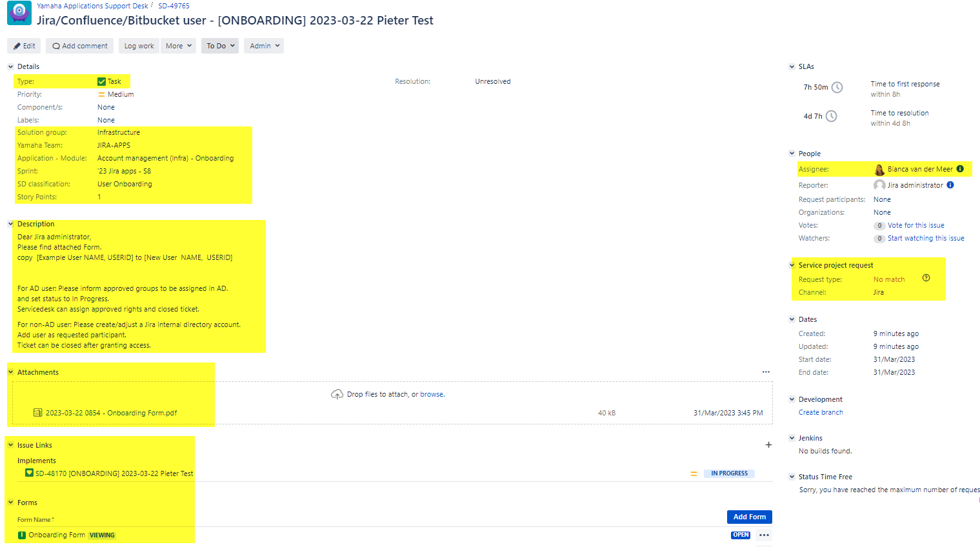Viewport: 980px width, 547px height.
Task: Click the User Onboarding classification value
Action: (125, 184)
